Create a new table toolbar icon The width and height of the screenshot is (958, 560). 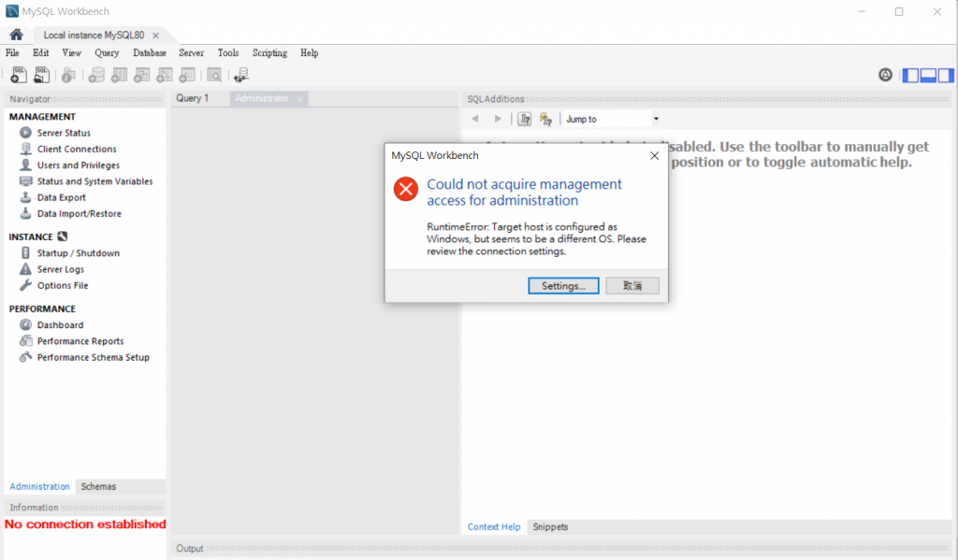coord(119,75)
